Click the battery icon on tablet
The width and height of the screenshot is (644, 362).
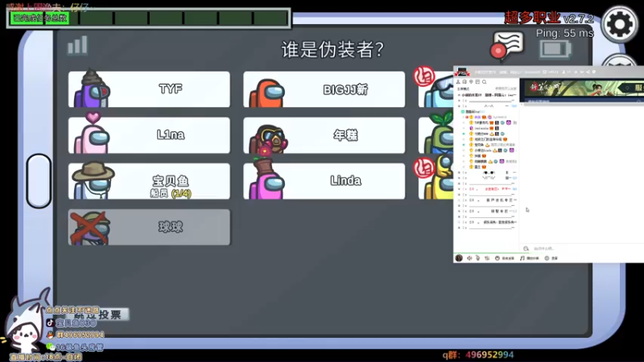coord(555,49)
